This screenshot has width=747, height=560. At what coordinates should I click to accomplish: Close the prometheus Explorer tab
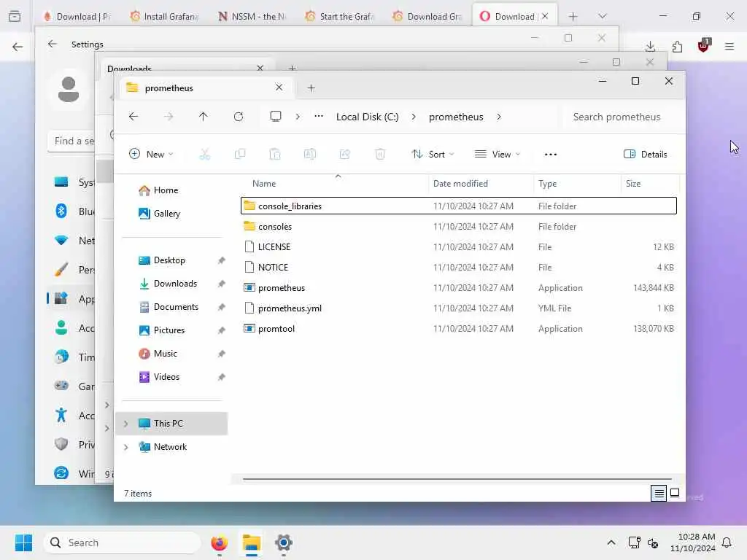(x=279, y=87)
